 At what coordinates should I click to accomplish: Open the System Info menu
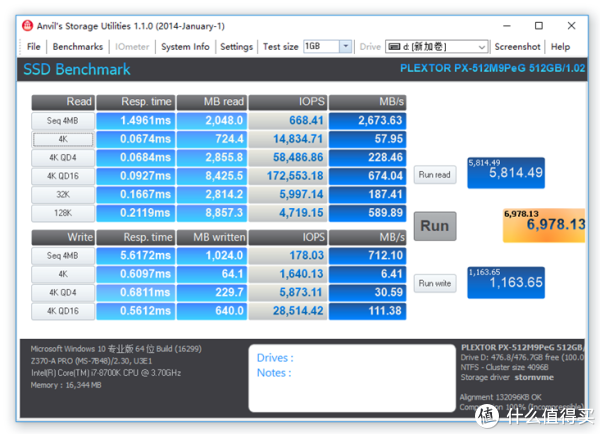point(185,47)
